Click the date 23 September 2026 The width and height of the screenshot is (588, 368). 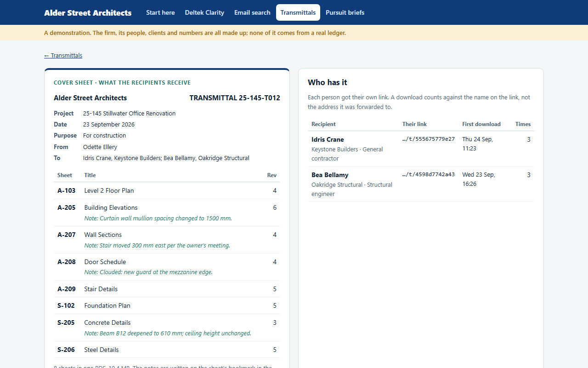[109, 125]
